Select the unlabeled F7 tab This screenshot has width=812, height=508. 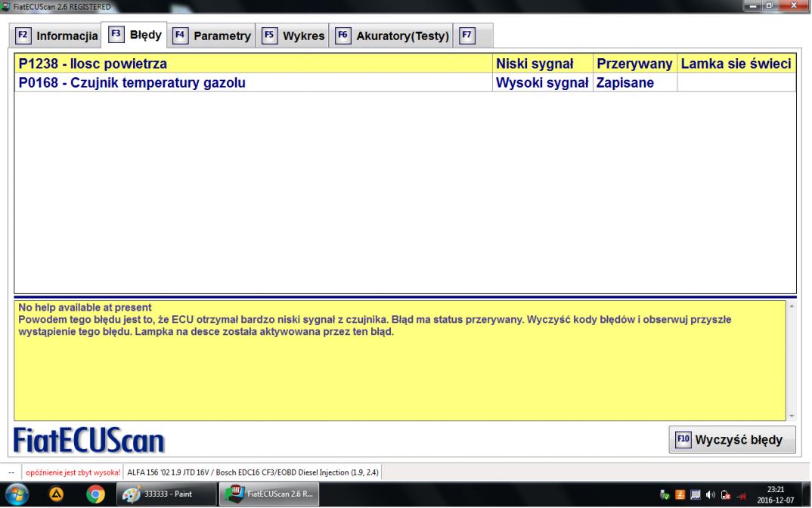(473, 36)
